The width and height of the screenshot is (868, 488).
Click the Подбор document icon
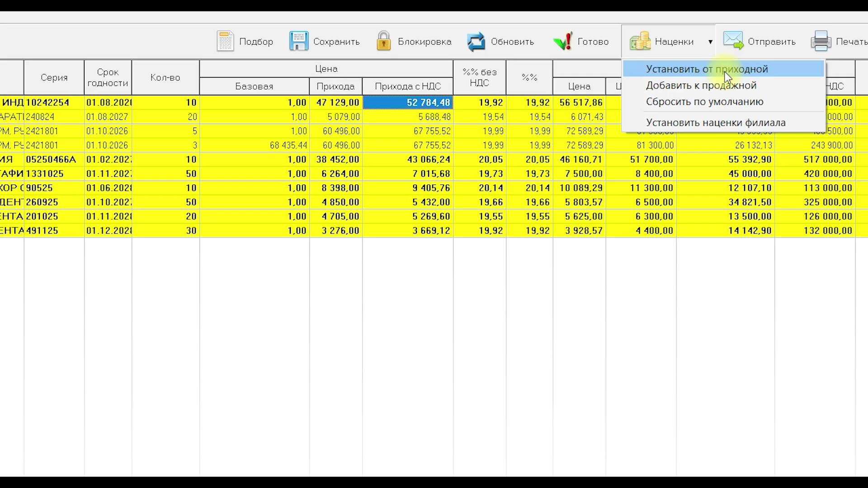coord(225,41)
